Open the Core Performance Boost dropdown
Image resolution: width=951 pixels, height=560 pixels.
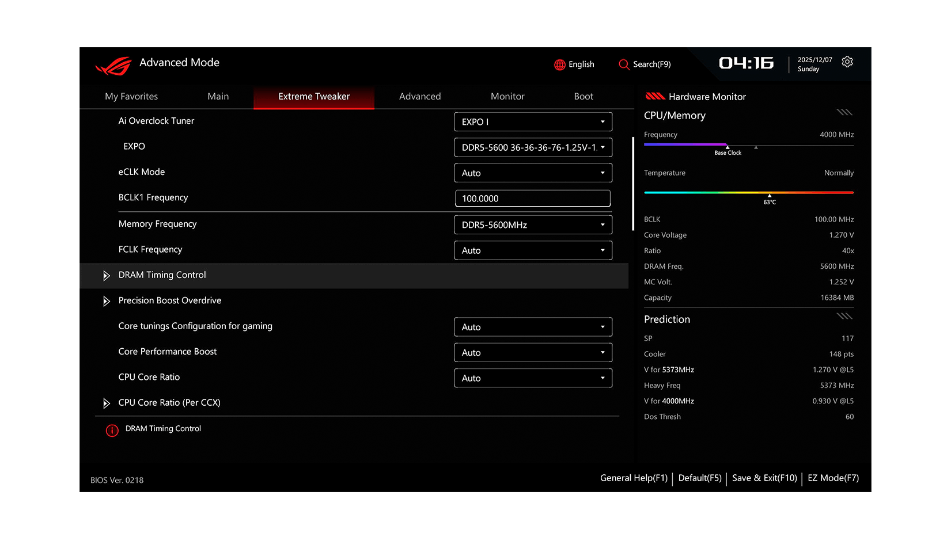coord(533,353)
